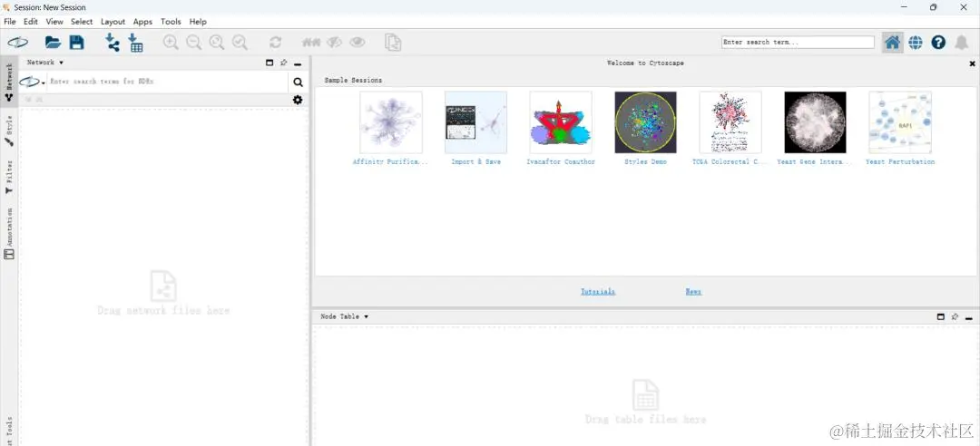The width and height of the screenshot is (980, 446).
Task: Open the Tools menu
Action: click(171, 21)
